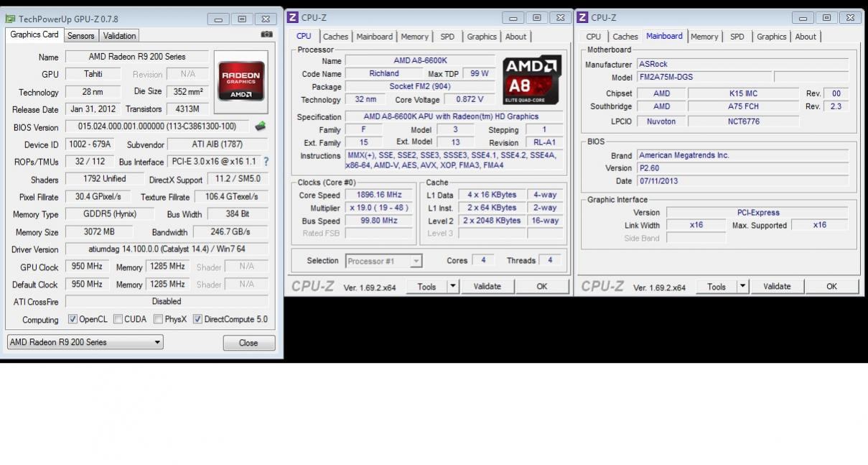Open SPD tab in middle CPU-Z window

point(447,37)
